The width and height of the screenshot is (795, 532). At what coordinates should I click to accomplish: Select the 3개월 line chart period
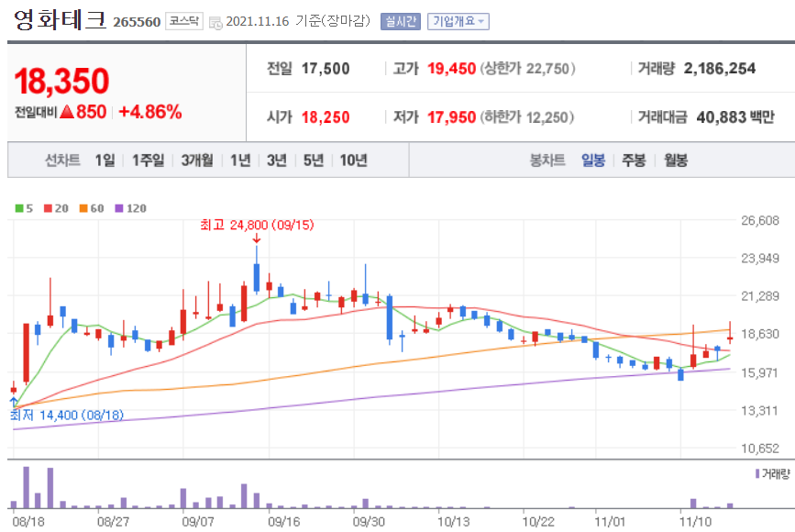[197, 161]
